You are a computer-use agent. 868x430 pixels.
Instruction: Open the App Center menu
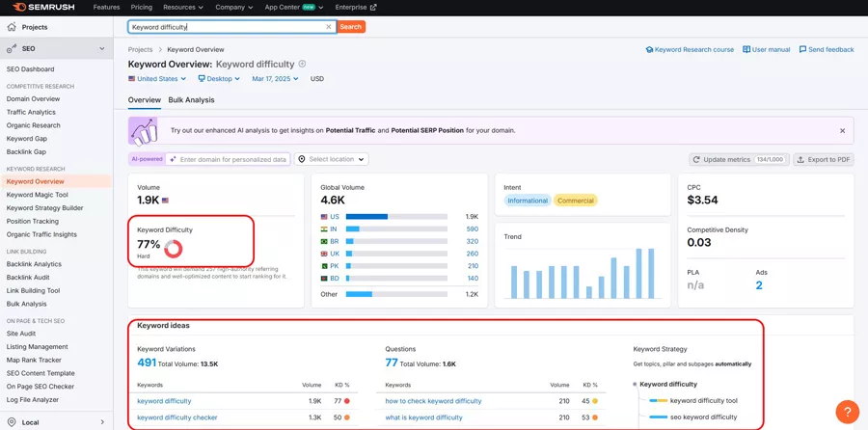[294, 7]
